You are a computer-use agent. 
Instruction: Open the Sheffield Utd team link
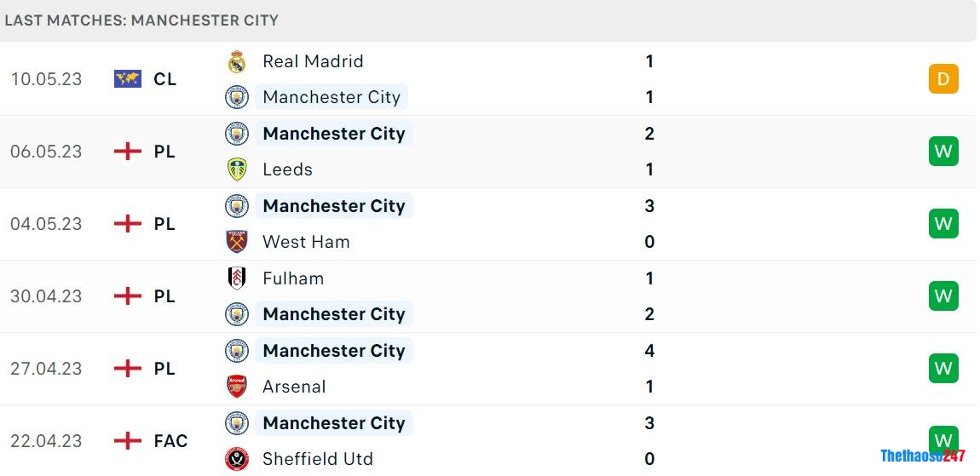[x=317, y=459]
